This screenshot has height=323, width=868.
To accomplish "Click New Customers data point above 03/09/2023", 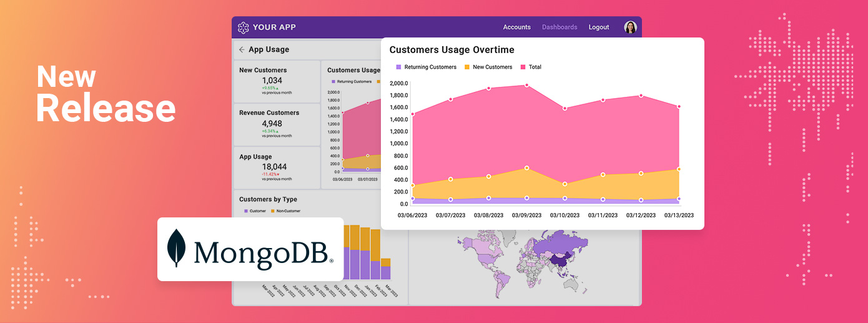I will [x=526, y=168].
